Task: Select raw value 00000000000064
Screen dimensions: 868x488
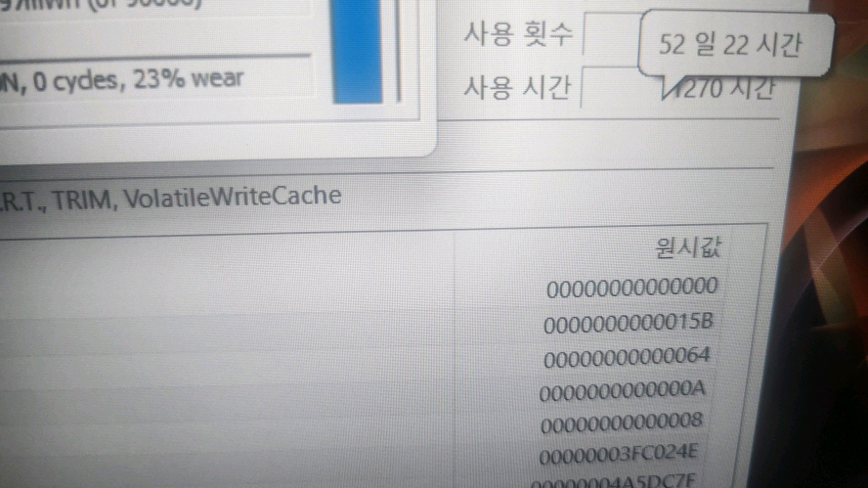Action: 627,357
